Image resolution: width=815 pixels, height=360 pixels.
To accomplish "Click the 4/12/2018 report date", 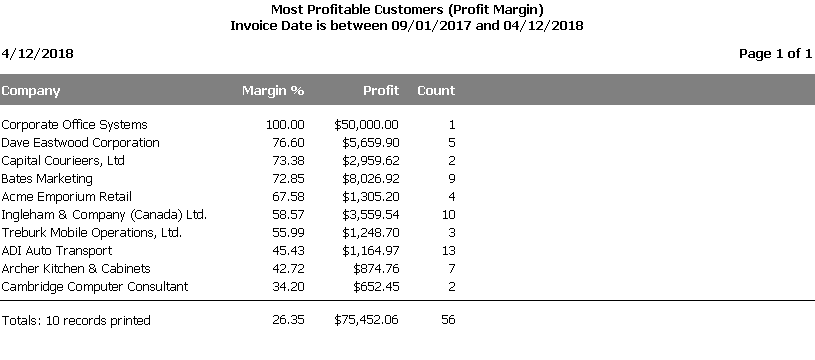I will [37, 54].
